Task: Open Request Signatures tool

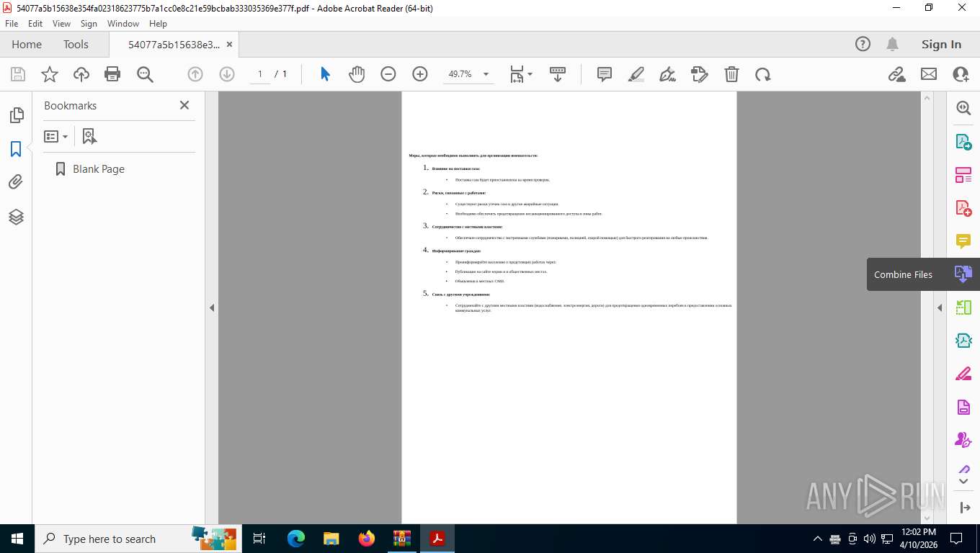Action: [963, 439]
